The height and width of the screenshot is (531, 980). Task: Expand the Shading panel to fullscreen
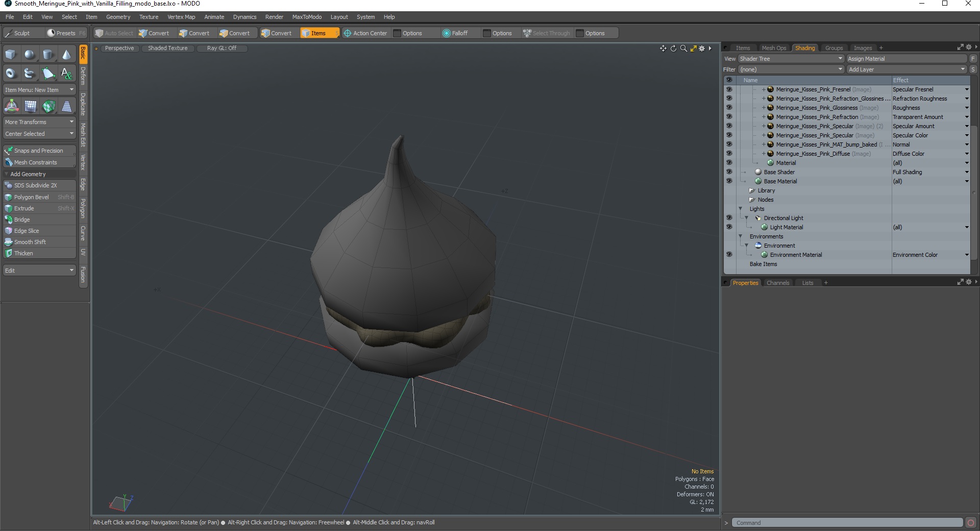click(960, 47)
